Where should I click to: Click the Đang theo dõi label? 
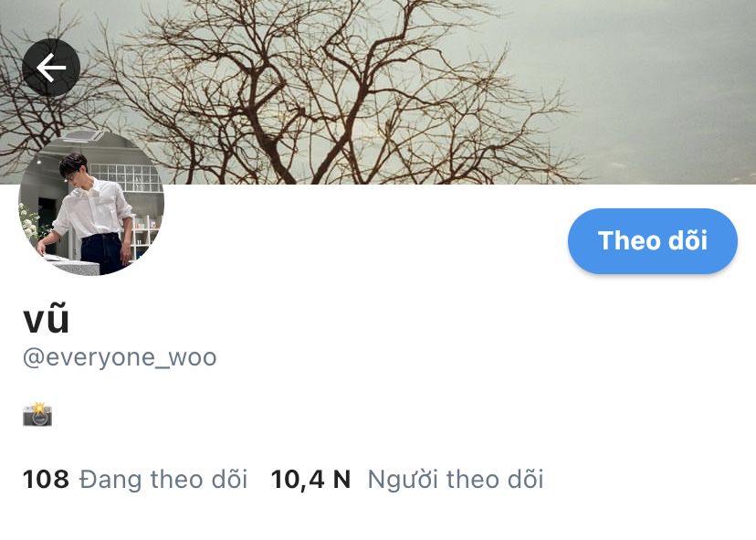click(x=163, y=480)
